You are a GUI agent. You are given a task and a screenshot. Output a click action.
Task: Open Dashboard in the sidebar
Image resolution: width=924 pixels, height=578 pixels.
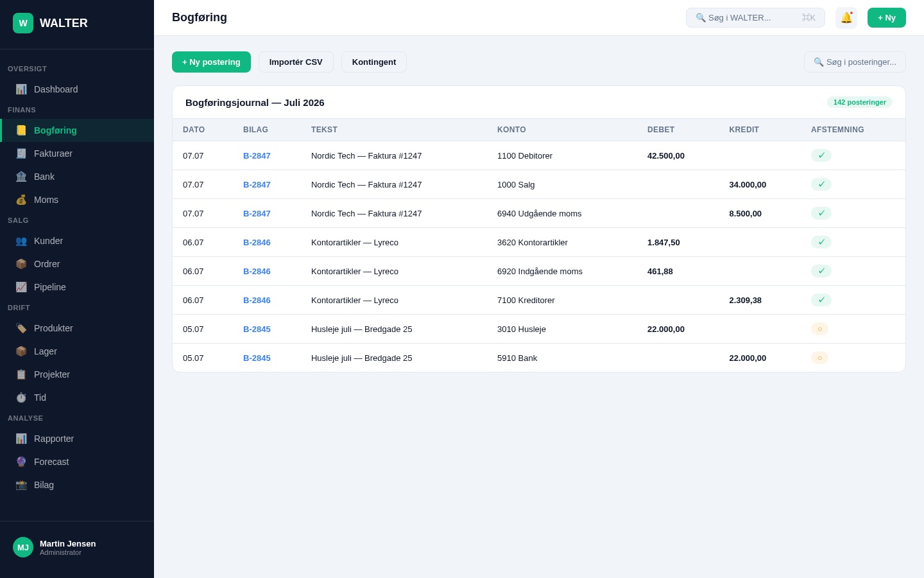[x=77, y=89]
